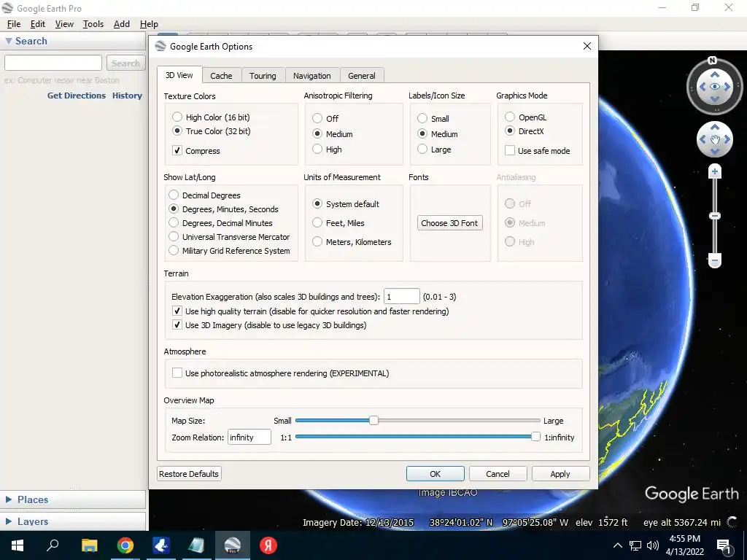This screenshot has height=560, width=747.
Task: Click the look right arrow on compass control
Action: tap(727, 87)
